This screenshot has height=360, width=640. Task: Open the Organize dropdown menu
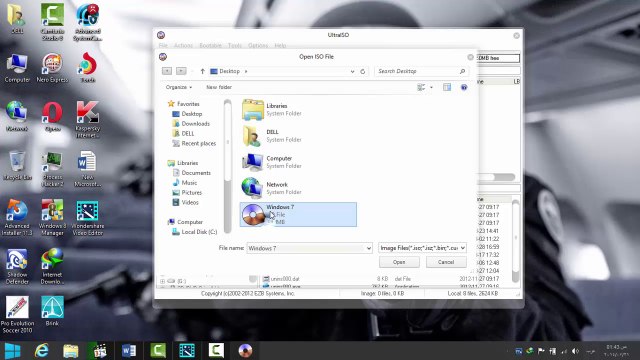(179, 87)
